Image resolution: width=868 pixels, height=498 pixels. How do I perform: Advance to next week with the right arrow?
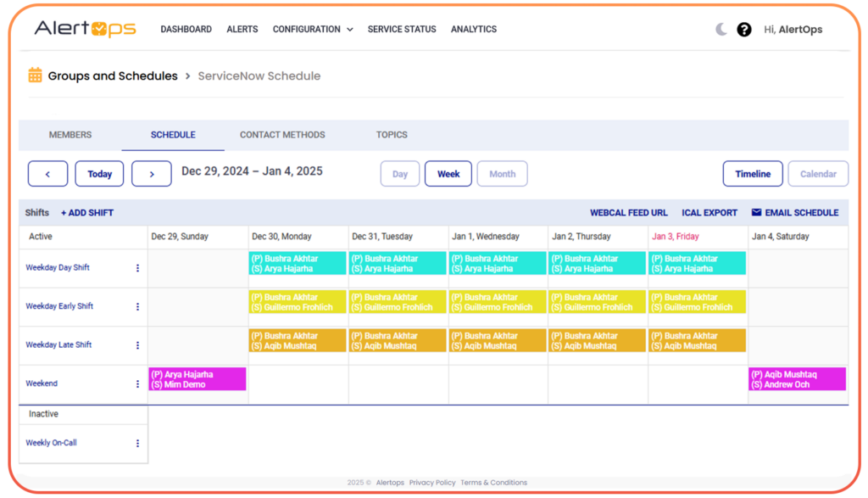click(x=151, y=173)
